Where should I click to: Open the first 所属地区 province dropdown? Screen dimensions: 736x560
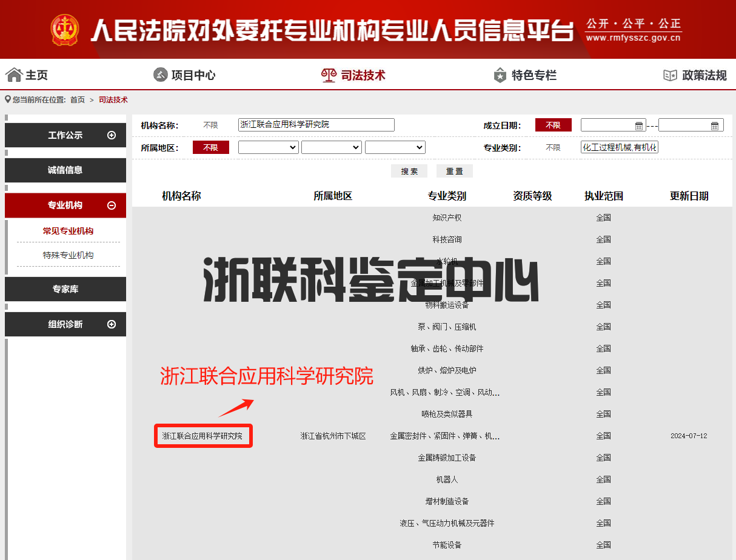click(269, 147)
